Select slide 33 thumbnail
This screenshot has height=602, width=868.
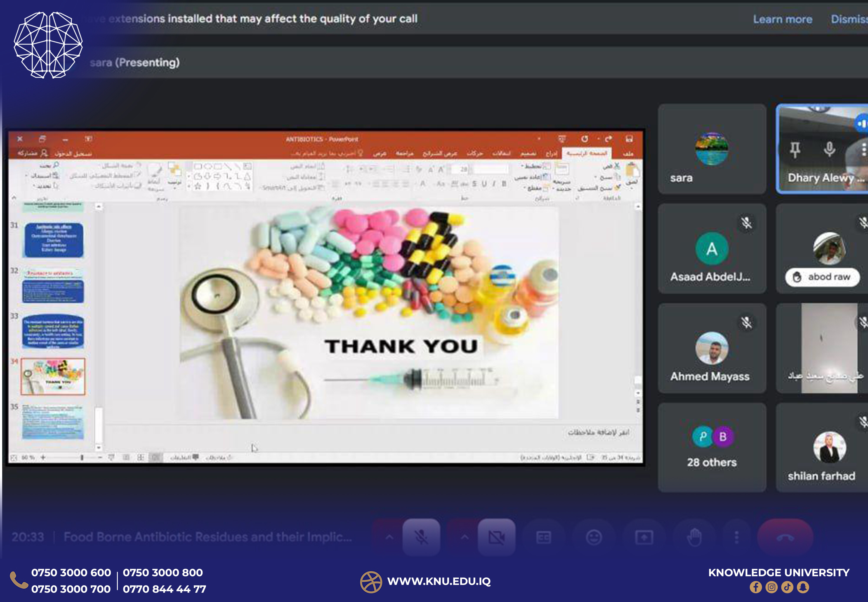53,331
